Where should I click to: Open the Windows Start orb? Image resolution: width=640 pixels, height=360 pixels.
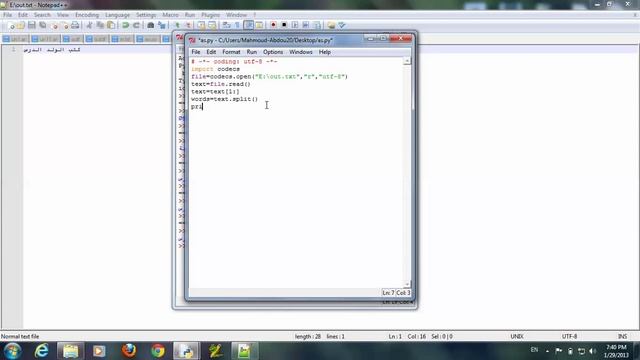click(x=13, y=351)
